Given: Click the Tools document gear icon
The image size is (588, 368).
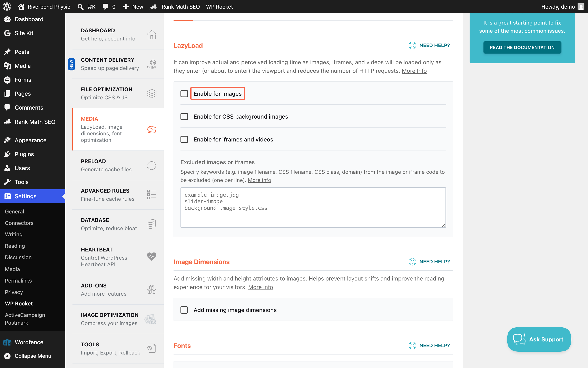Looking at the screenshot, I should [152, 348].
